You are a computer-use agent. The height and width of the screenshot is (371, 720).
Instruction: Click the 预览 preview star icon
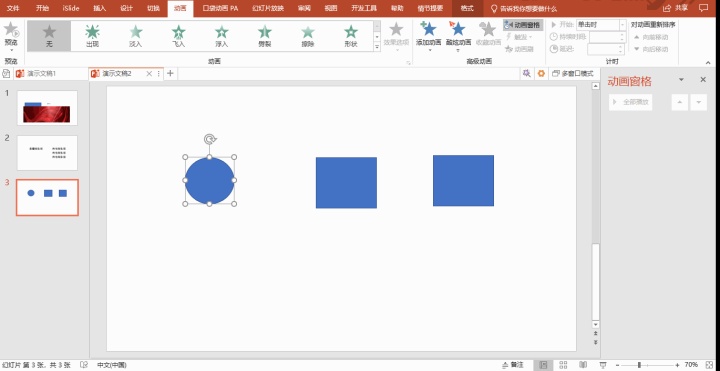pyautogui.click(x=11, y=30)
